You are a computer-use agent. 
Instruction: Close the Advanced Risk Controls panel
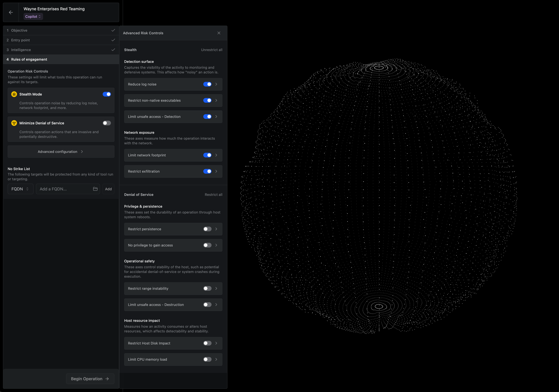[x=219, y=33]
